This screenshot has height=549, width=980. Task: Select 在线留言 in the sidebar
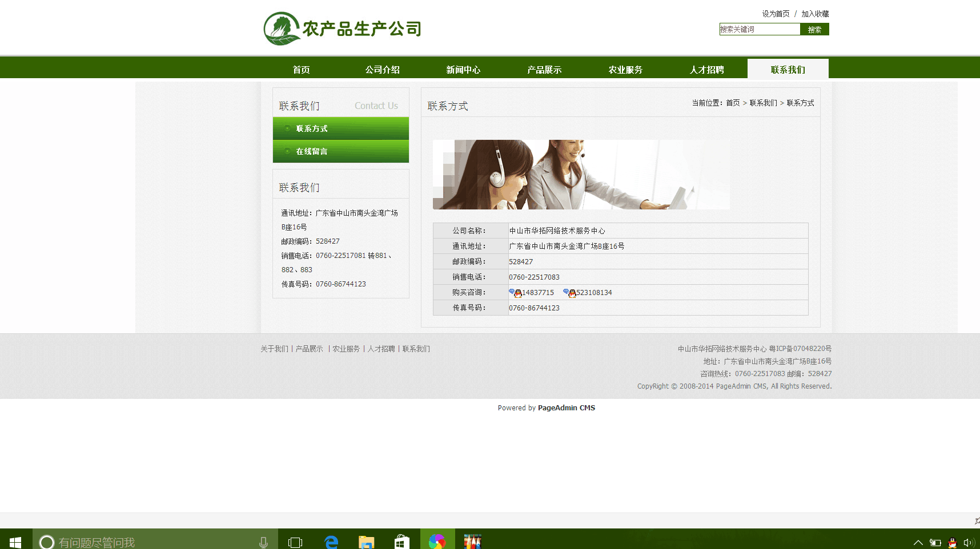312,151
